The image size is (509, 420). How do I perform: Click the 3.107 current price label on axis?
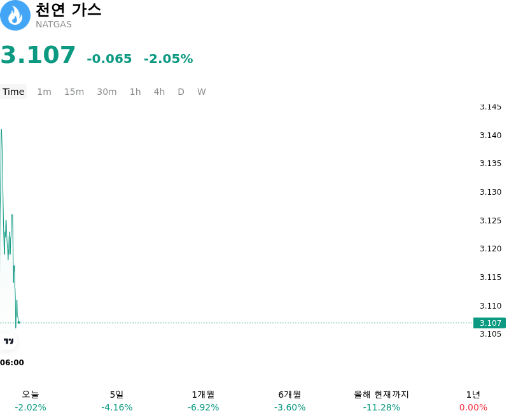tap(489, 323)
